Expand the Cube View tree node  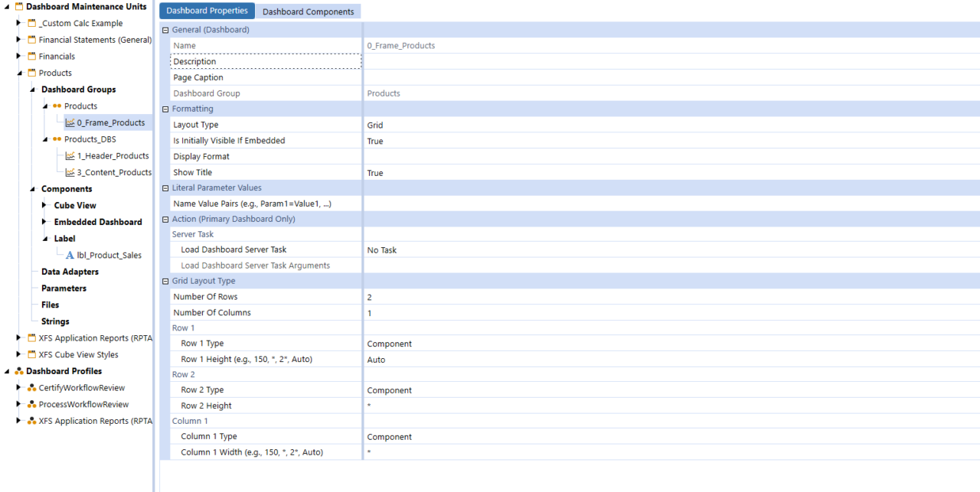[45, 205]
